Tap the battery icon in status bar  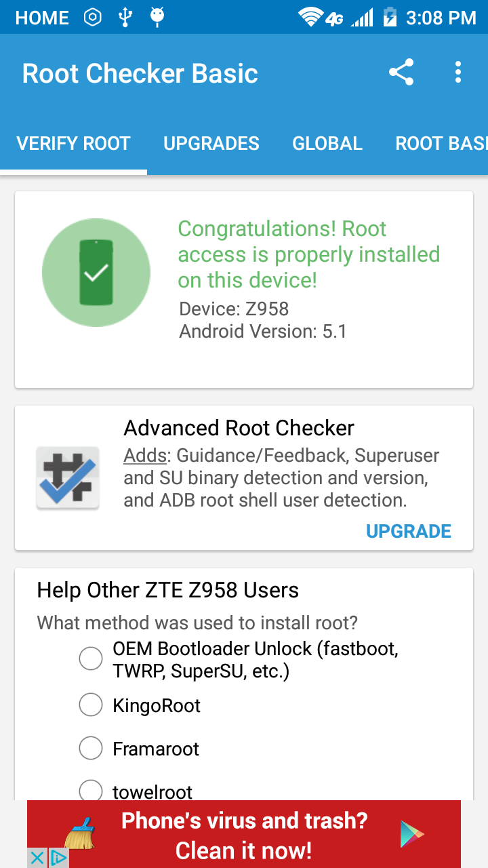(x=390, y=18)
